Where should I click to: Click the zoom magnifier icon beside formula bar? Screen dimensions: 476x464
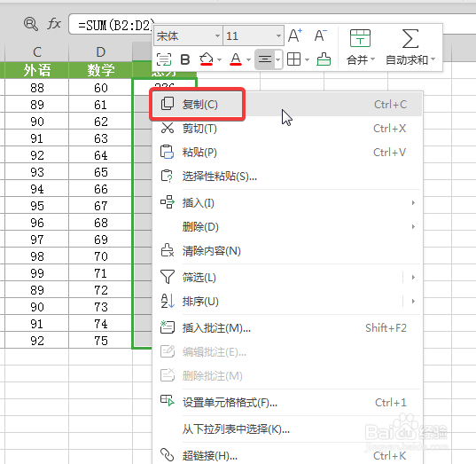pos(31,24)
